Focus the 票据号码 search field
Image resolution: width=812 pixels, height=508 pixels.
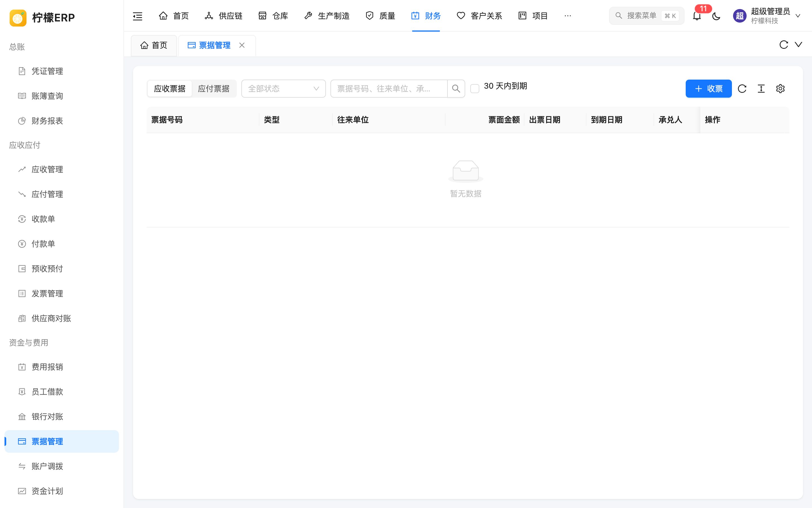point(389,89)
